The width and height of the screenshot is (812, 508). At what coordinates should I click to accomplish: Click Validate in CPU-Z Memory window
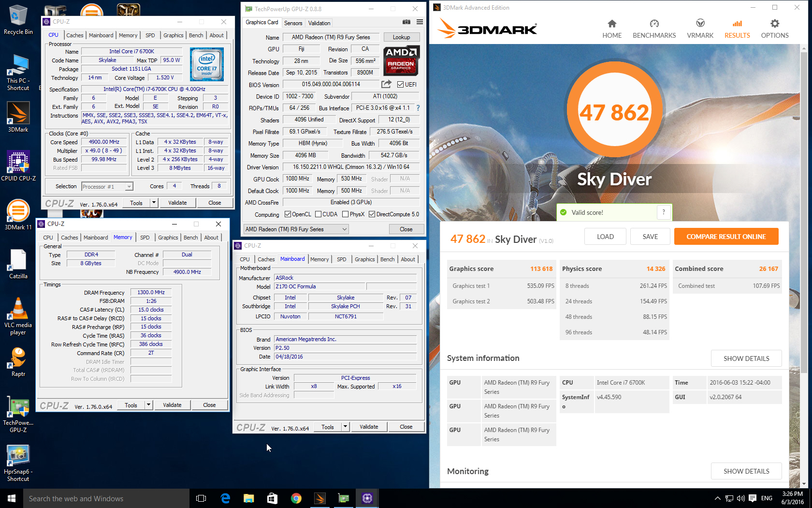(x=172, y=405)
